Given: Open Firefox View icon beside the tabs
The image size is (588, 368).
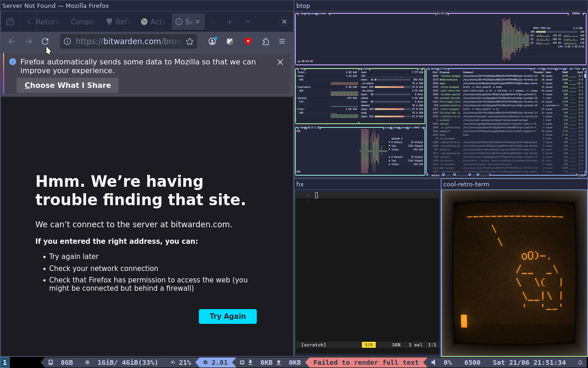Looking at the screenshot, I should (x=10, y=22).
